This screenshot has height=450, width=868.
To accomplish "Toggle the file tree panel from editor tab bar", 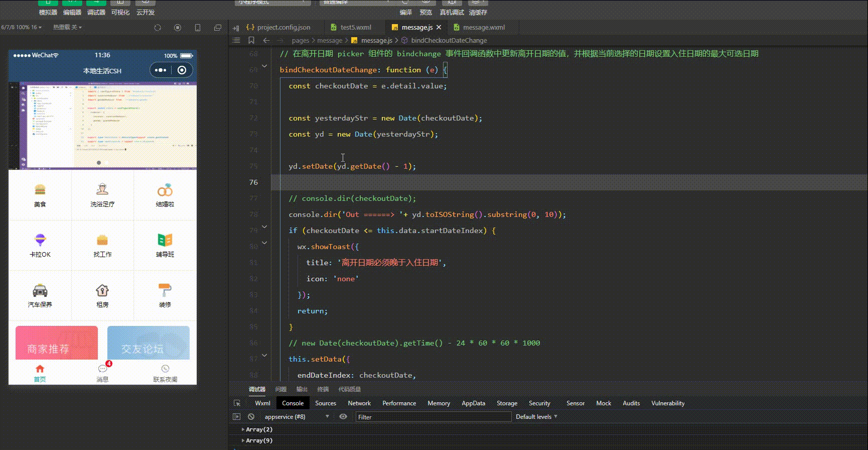I will pyautogui.click(x=236, y=28).
